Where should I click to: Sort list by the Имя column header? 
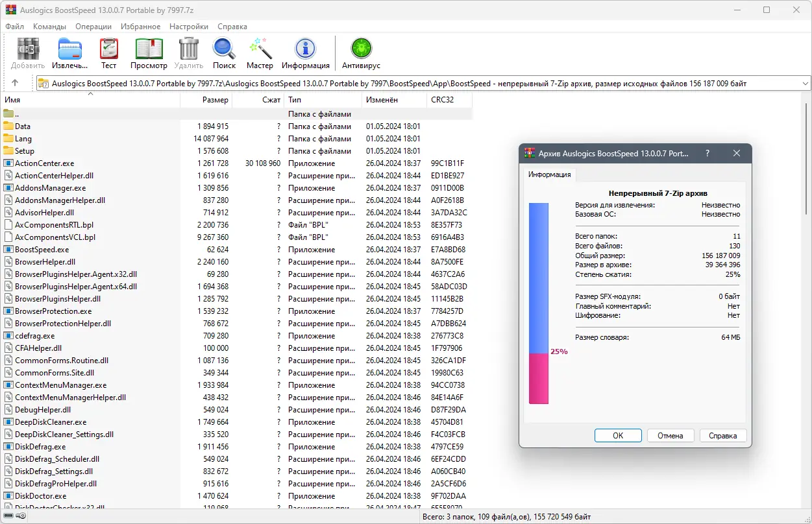[x=90, y=100]
